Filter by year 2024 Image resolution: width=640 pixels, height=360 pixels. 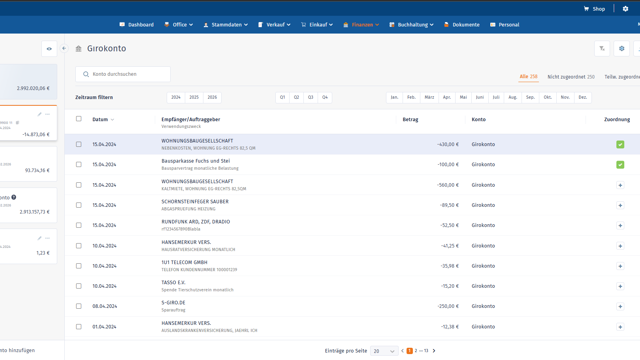(176, 97)
